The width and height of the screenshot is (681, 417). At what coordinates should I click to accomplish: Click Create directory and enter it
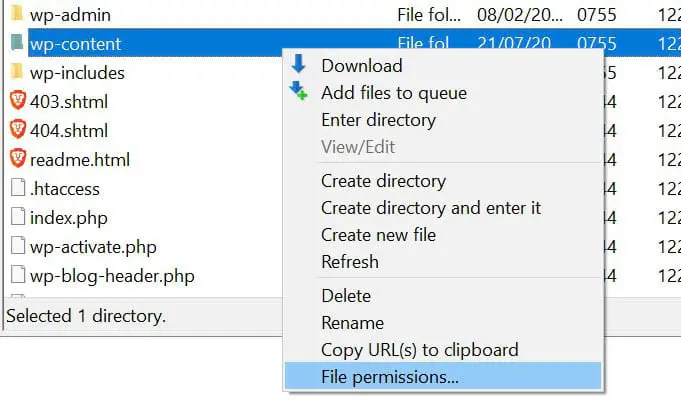coord(430,208)
